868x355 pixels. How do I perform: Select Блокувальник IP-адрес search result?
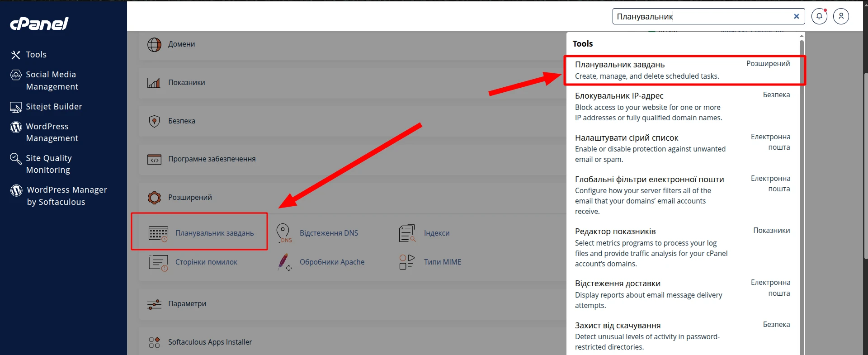pos(683,107)
